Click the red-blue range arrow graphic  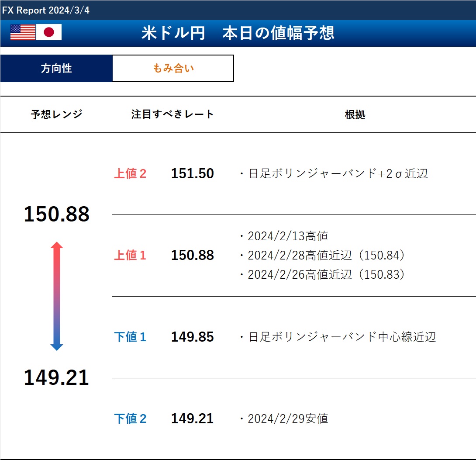(x=57, y=296)
